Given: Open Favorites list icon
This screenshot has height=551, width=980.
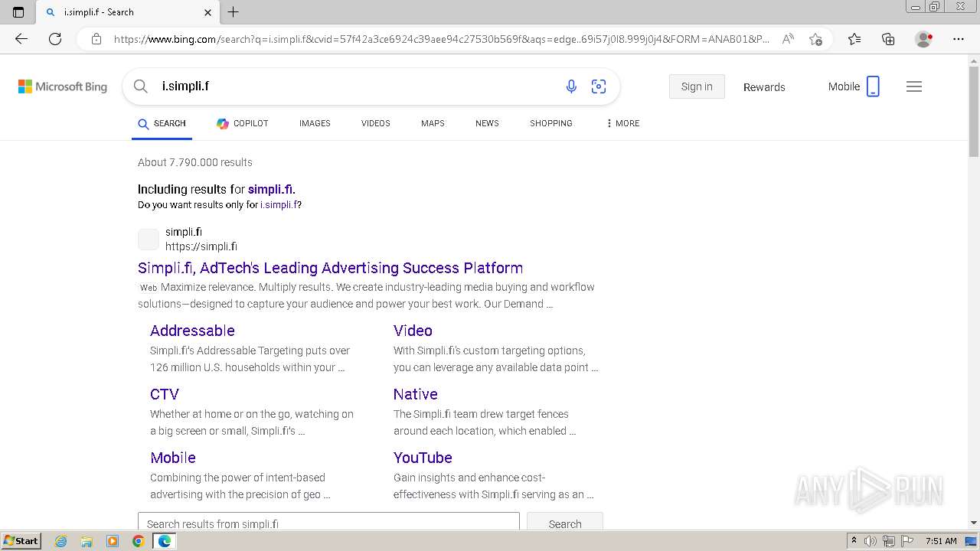Looking at the screenshot, I should pyautogui.click(x=854, y=39).
